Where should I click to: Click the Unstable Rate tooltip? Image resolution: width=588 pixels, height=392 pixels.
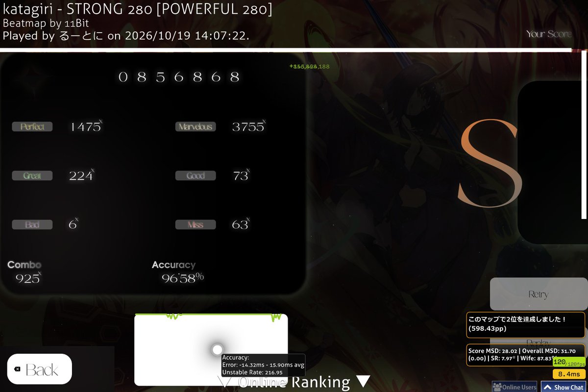264,365
